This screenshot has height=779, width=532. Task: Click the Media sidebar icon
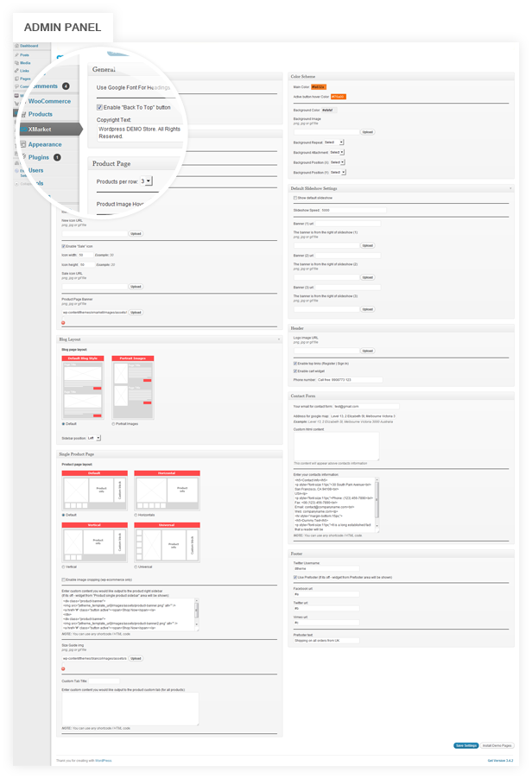16,63
